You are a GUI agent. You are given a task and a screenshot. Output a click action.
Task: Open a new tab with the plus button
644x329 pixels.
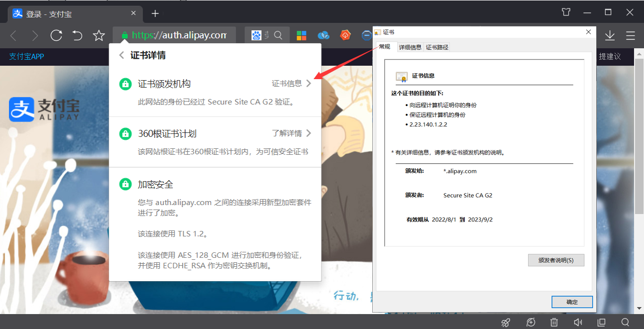coord(155,13)
